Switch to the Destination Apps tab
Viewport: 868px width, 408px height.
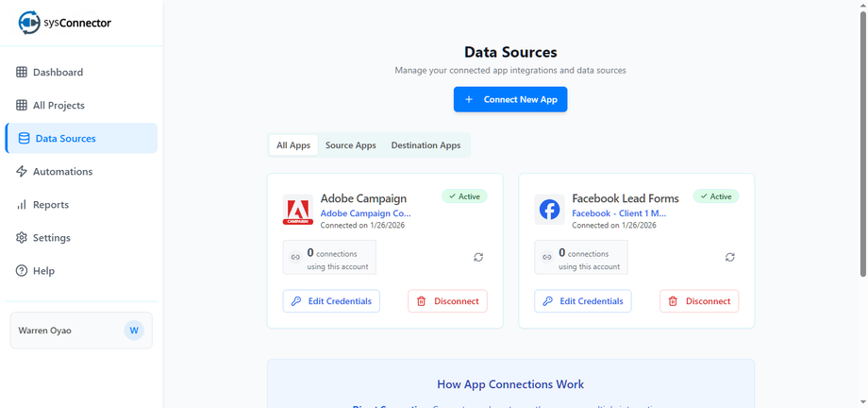[426, 145]
